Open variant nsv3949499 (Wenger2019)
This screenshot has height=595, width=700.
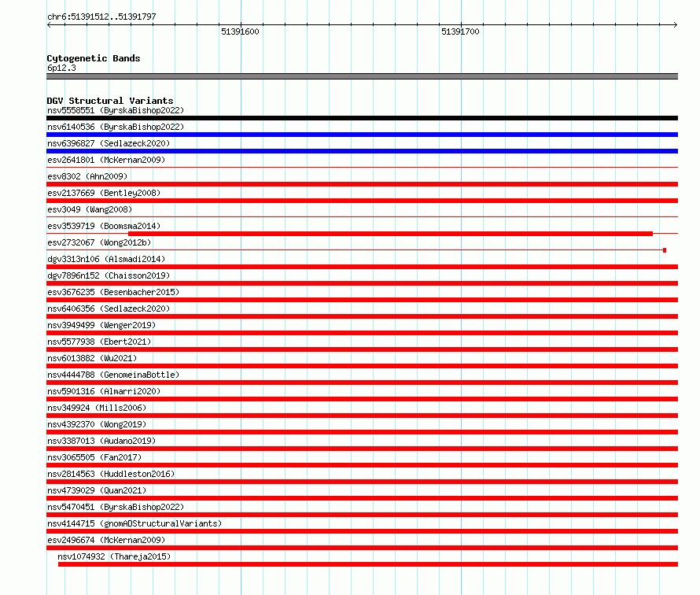coord(101,325)
